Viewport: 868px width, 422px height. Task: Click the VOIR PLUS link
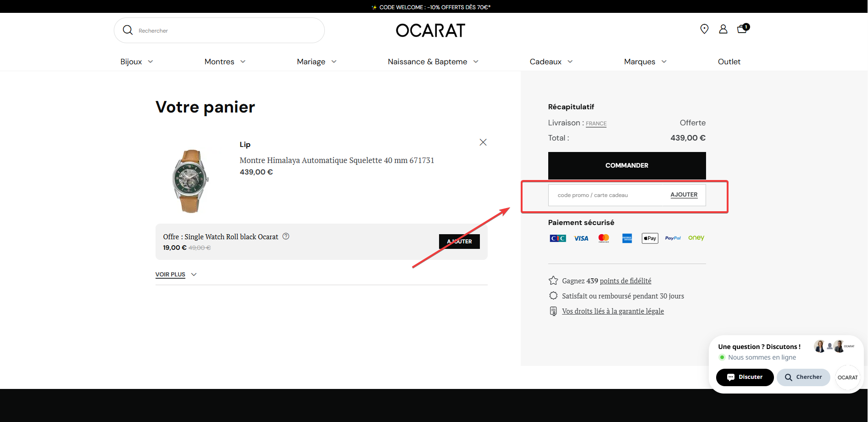click(170, 275)
